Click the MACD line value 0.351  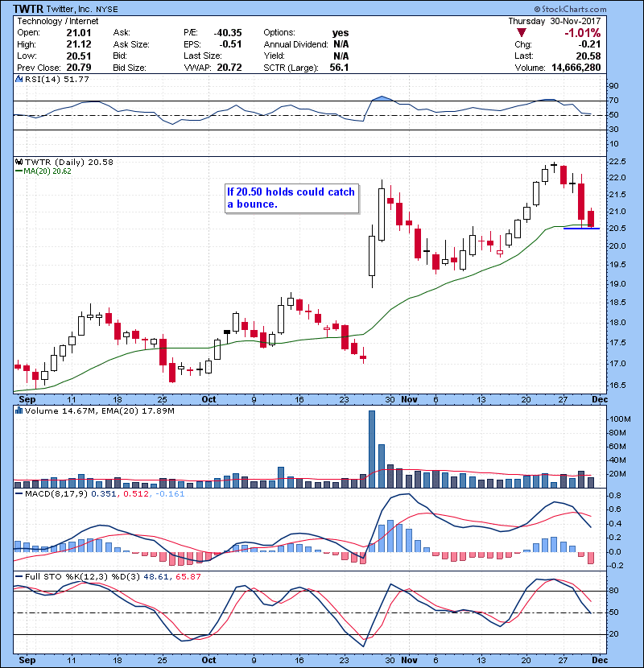click(x=104, y=494)
